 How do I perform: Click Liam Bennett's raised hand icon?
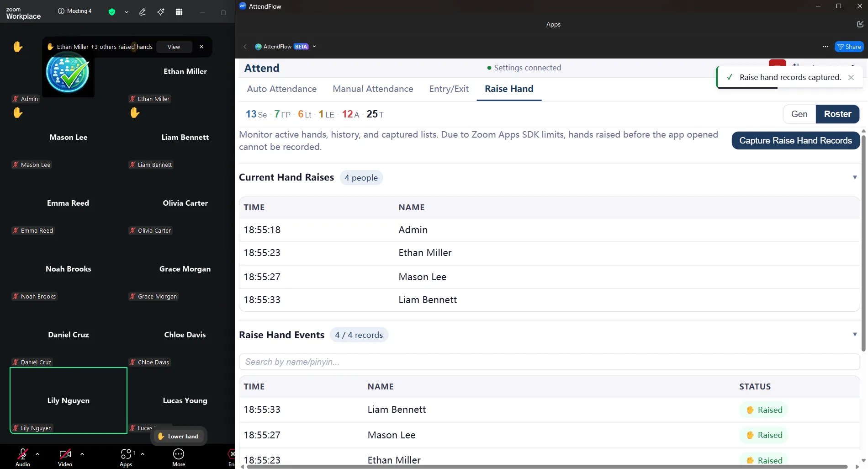pyautogui.click(x=135, y=112)
